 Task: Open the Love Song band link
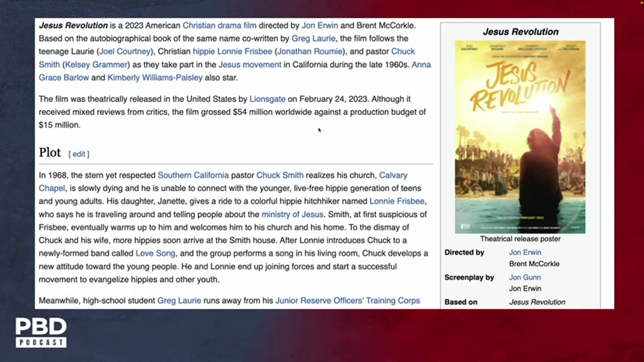pos(155,253)
